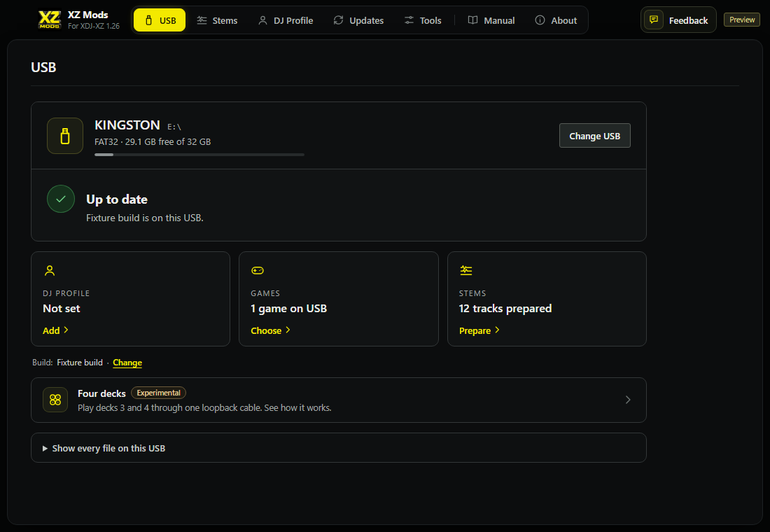The width and height of the screenshot is (770, 532).
Task: Click the 'Not set' DJ profile status
Action: pos(62,309)
